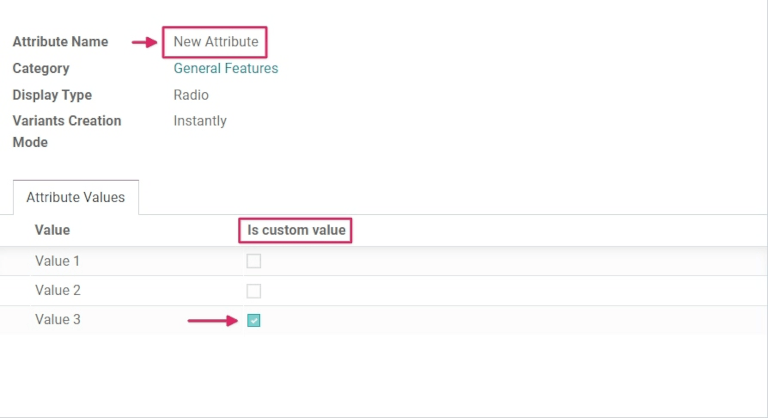Screen dimensions: 768x418
Task: Click the Instantly variants creation mode value
Action: (x=200, y=121)
